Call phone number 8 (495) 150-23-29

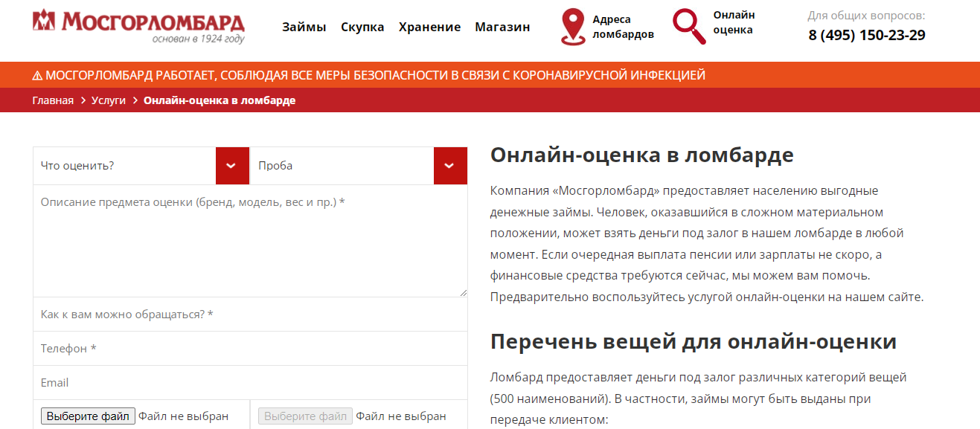pyautogui.click(x=867, y=35)
